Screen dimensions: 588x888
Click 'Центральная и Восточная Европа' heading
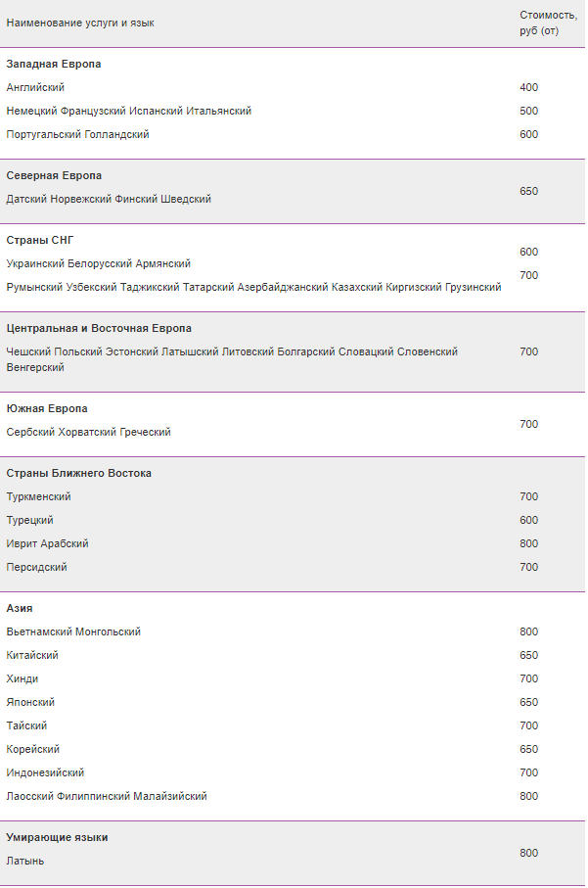(99, 328)
